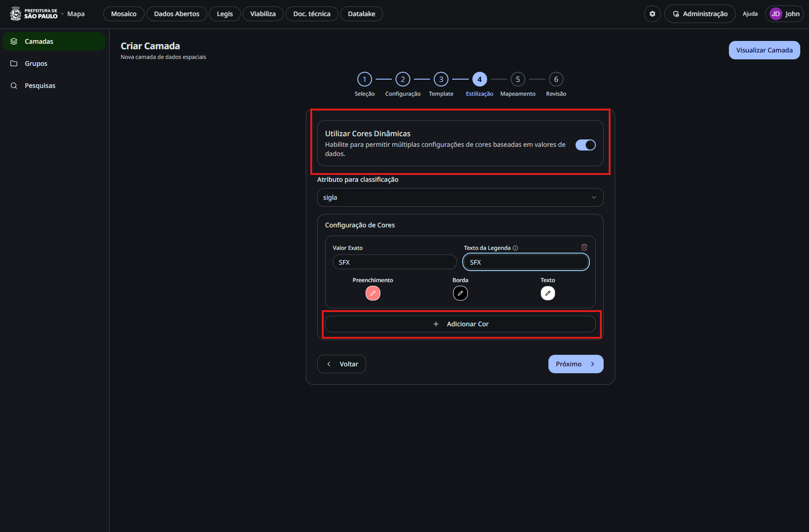Open the settings gear icon

coord(652,14)
